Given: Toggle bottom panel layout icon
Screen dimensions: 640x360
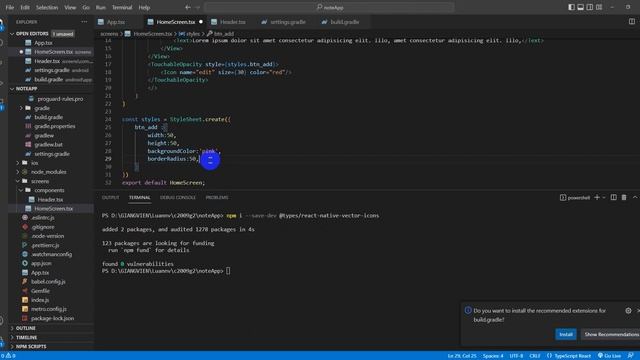Looking at the screenshot, I should pos(580,7).
